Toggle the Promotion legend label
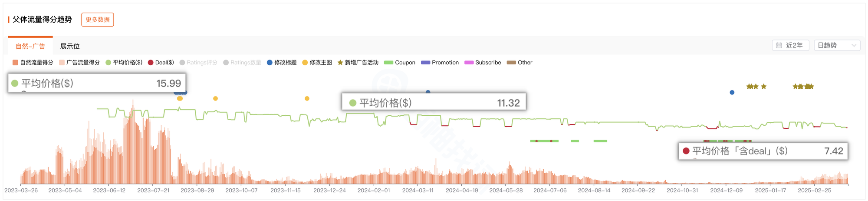 pyautogui.click(x=445, y=63)
